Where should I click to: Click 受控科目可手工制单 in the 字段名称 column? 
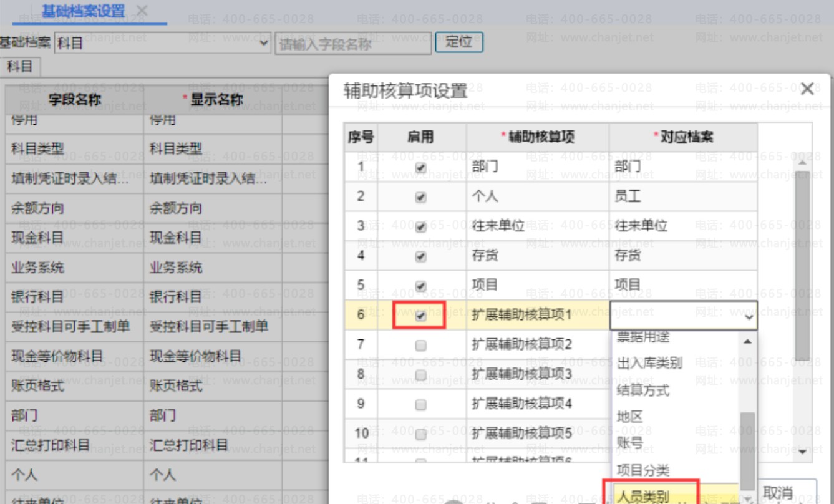(x=70, y=326)
